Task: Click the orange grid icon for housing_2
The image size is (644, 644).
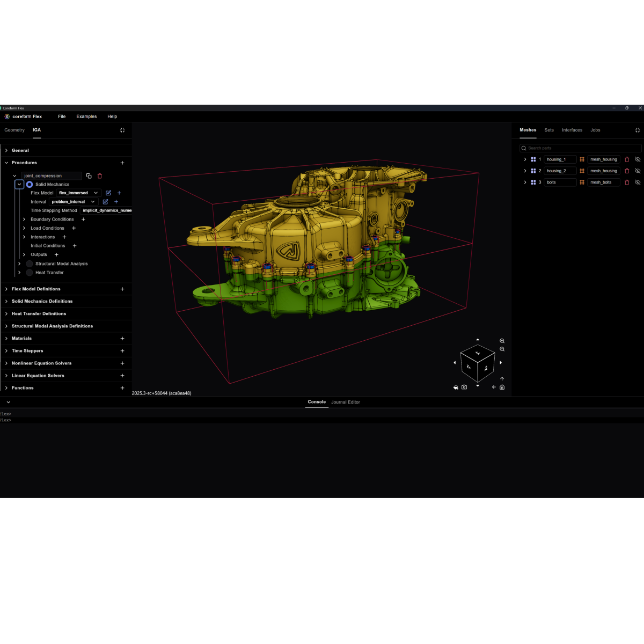Action: click(582, 171)
